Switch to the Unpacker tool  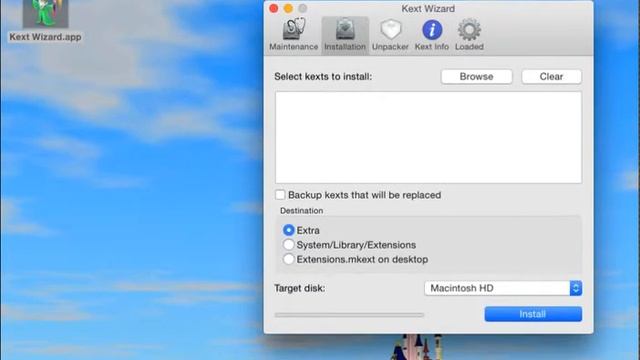[x=390, y=35]
